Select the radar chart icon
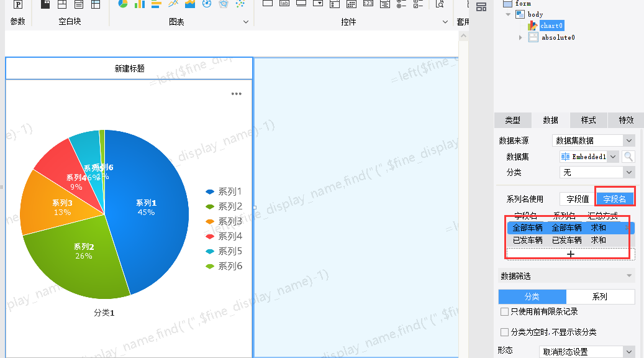Screen dimensions: 644x358 [224, 4]
